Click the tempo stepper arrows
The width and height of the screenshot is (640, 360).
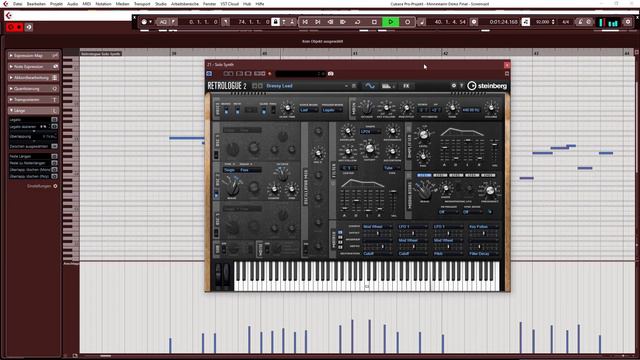click(x=553, y=22)
